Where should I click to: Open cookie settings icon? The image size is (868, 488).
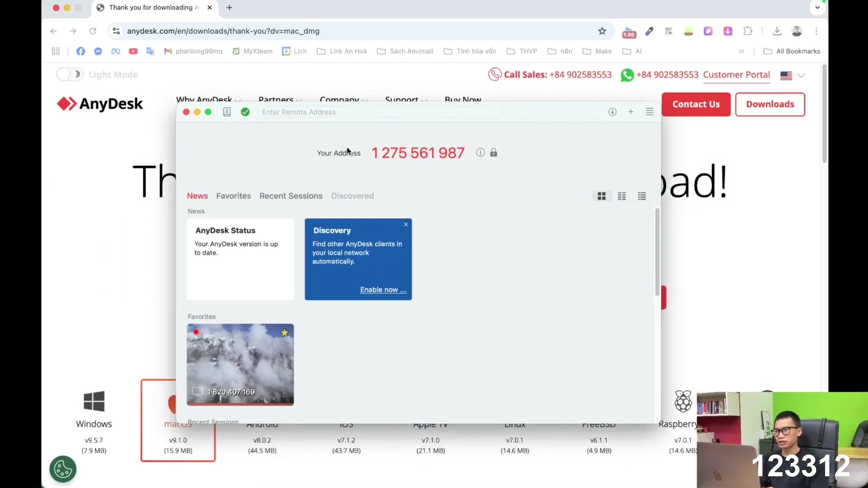pyautogui.click(x=63, y=469)
